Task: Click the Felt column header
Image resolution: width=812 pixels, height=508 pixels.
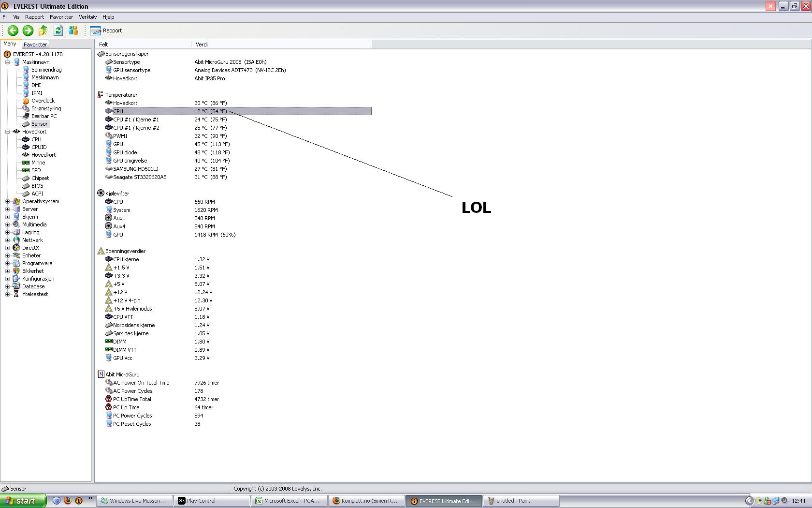Action: point(143,44)
